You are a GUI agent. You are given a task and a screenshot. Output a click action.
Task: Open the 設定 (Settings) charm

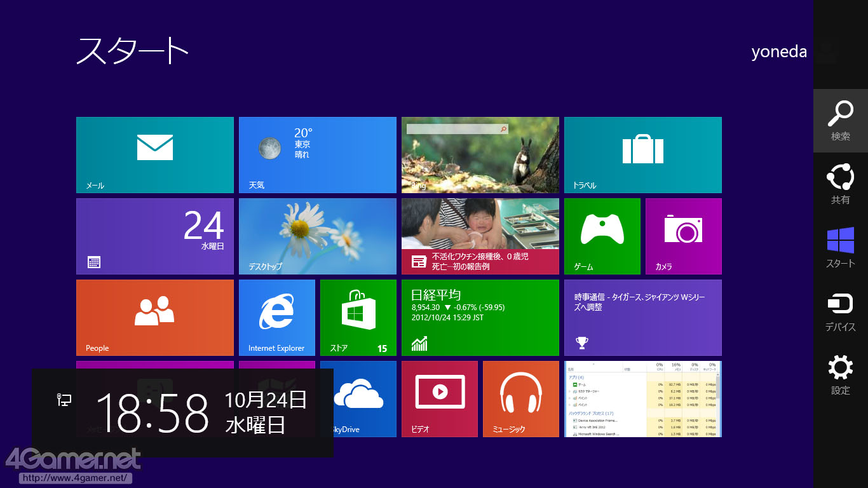(841, 375)
